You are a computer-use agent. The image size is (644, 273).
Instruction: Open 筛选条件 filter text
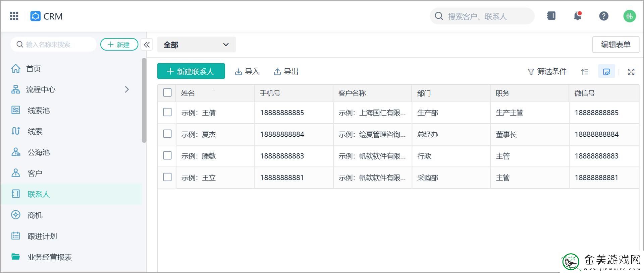pyautogui.click(x=551, y=72)
